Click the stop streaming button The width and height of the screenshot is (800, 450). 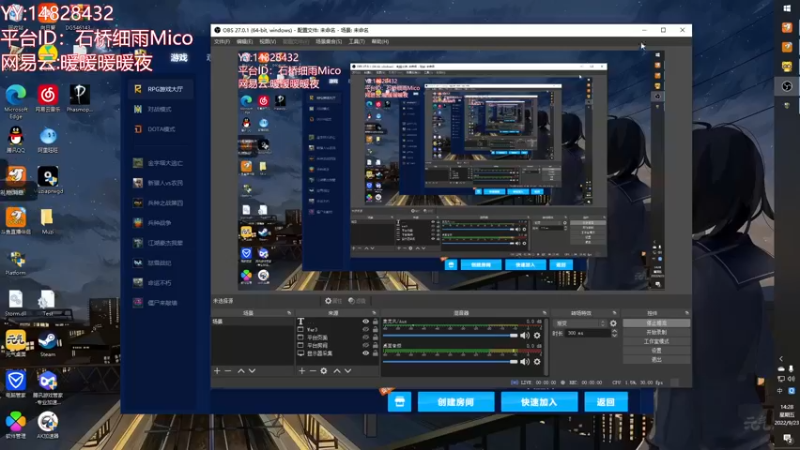(656, 323)
